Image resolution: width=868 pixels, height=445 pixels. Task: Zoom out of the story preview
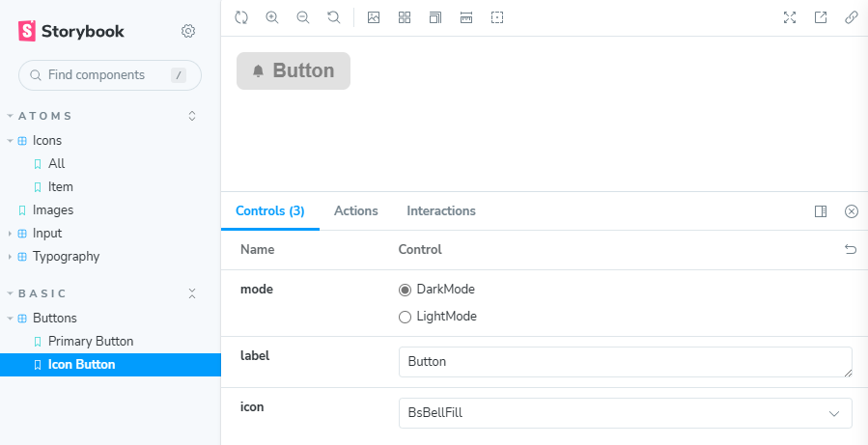tap(303, 17)
